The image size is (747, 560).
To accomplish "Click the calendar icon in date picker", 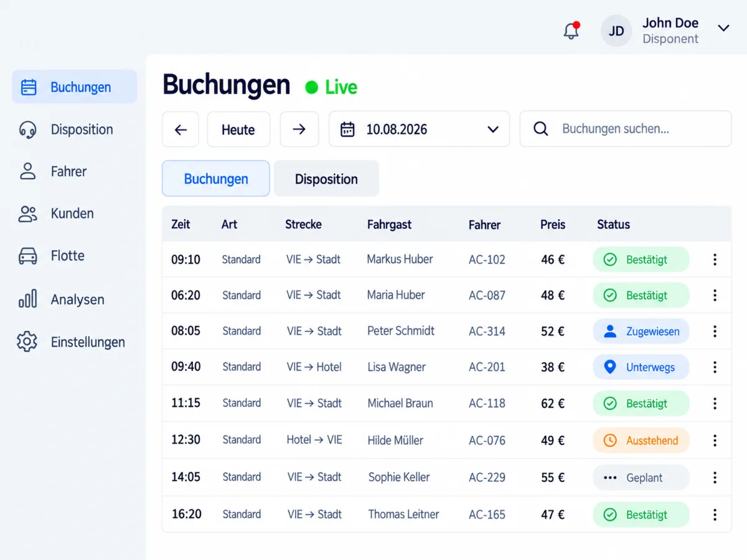I will coord(347,129).
